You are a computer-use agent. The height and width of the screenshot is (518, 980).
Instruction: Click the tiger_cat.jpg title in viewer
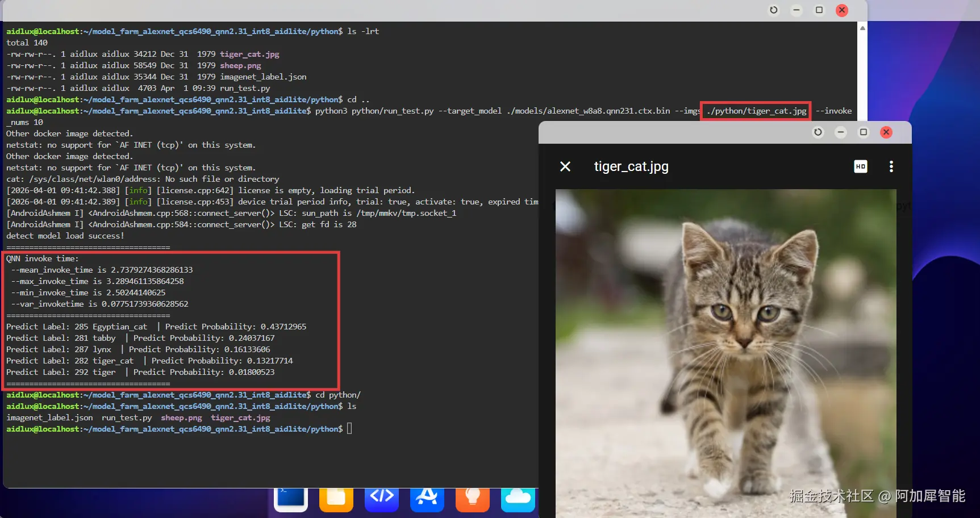[x=631, y=166]
